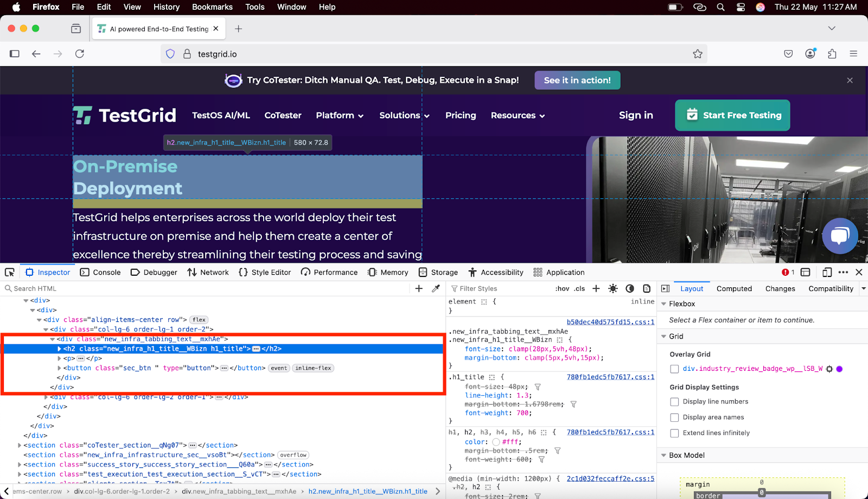Click the #fff color swatch in rules
The image size is (868, 499).
coord(496,442)
